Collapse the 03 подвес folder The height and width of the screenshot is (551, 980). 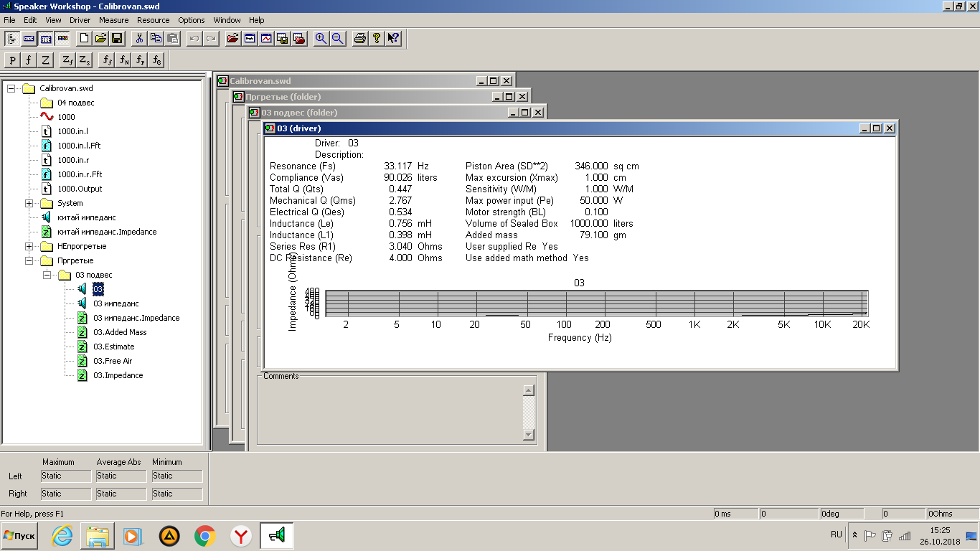pyautogui.click(x=47, y=275)
